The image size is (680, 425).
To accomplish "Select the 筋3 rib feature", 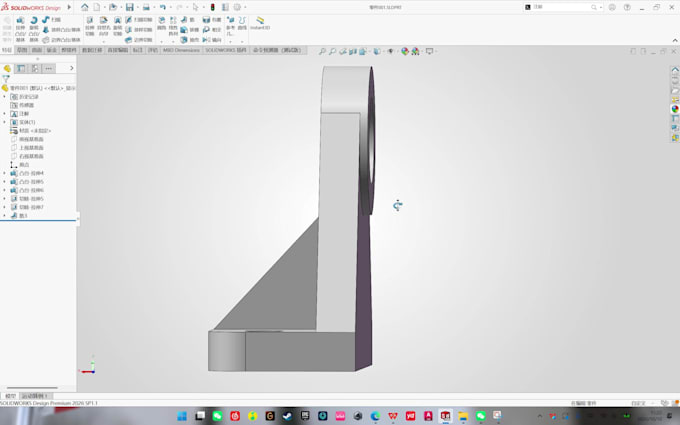I will 19,216.
